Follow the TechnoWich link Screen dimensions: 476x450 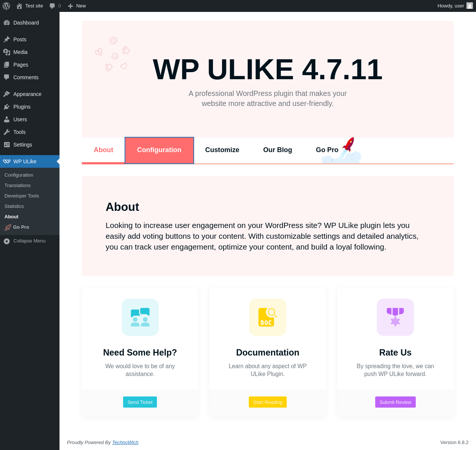[125, 443]
